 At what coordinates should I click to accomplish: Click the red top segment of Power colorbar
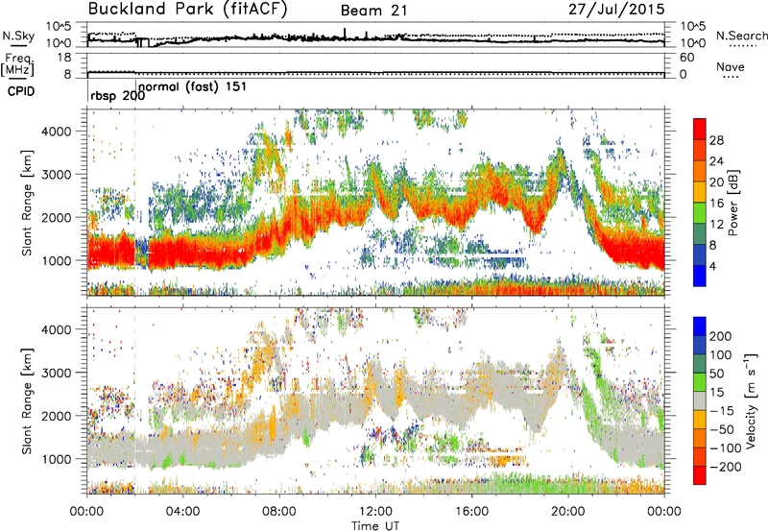[700, 130]
